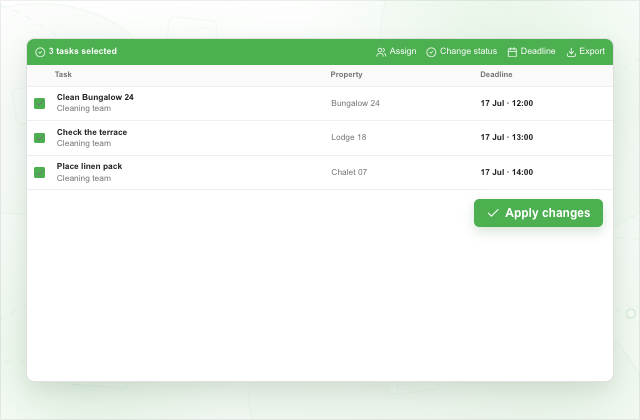This screenshot has height=420, width=640.
Task: Open the Assign action
Action: point(396,52)
